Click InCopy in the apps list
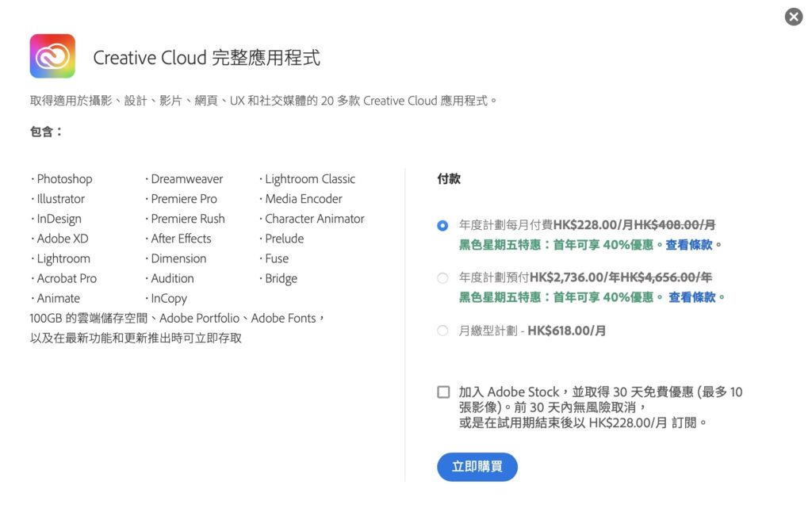The image size is (812, 520). coord(169,299)
